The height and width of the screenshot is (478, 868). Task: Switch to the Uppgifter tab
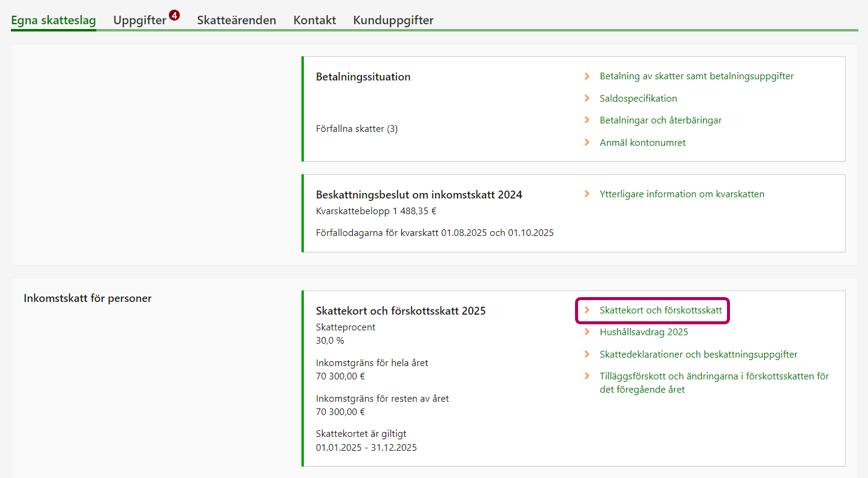pyautogui.click(x=139, y=20)
